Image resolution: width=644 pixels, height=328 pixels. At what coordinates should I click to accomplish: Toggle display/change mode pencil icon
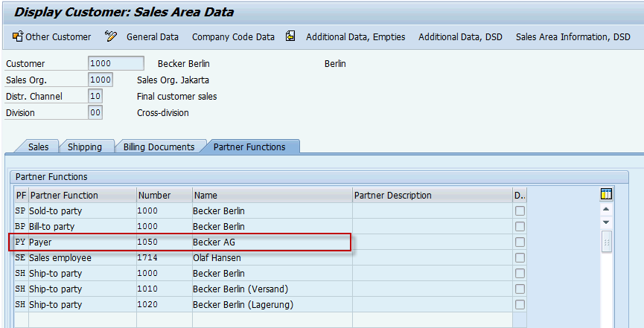coord(111,36)
